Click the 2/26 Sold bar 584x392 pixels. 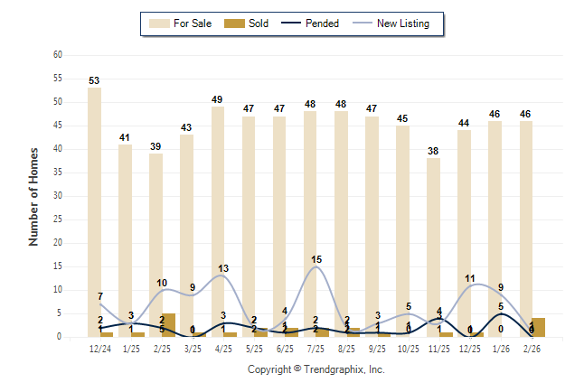coord(539,328)
